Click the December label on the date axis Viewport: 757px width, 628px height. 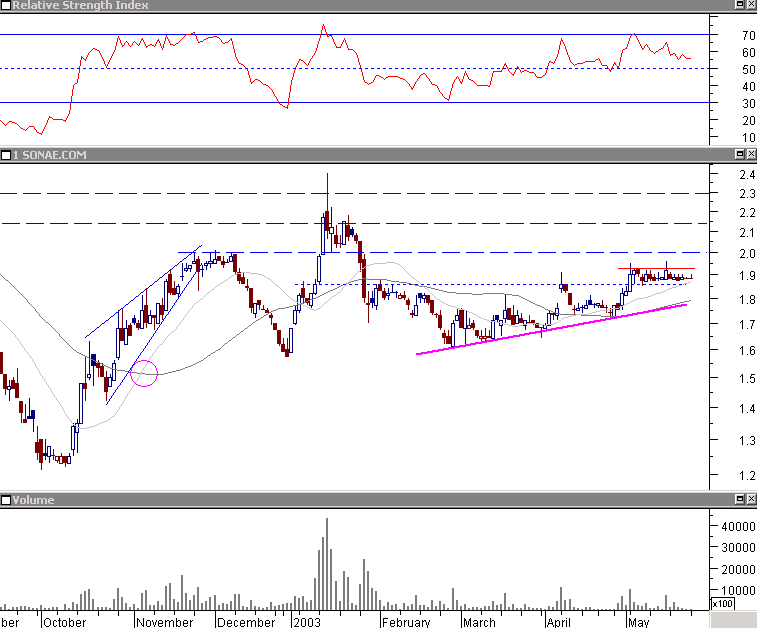point(246,622)
